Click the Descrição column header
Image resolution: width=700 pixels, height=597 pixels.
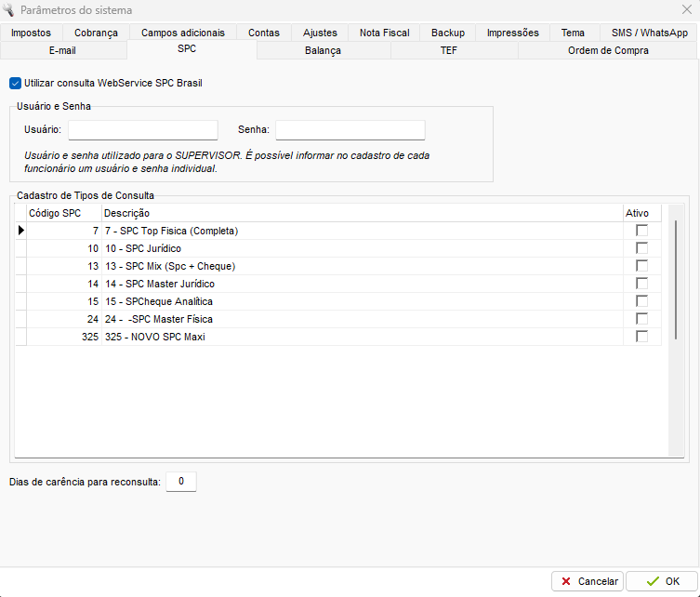click(363, 213)
